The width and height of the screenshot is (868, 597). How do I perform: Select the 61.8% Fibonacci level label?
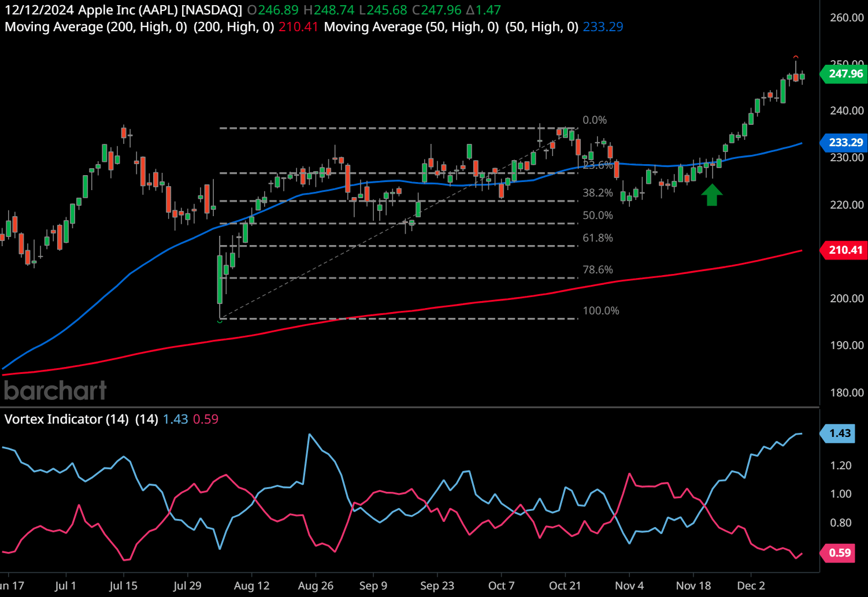(598, 238)
